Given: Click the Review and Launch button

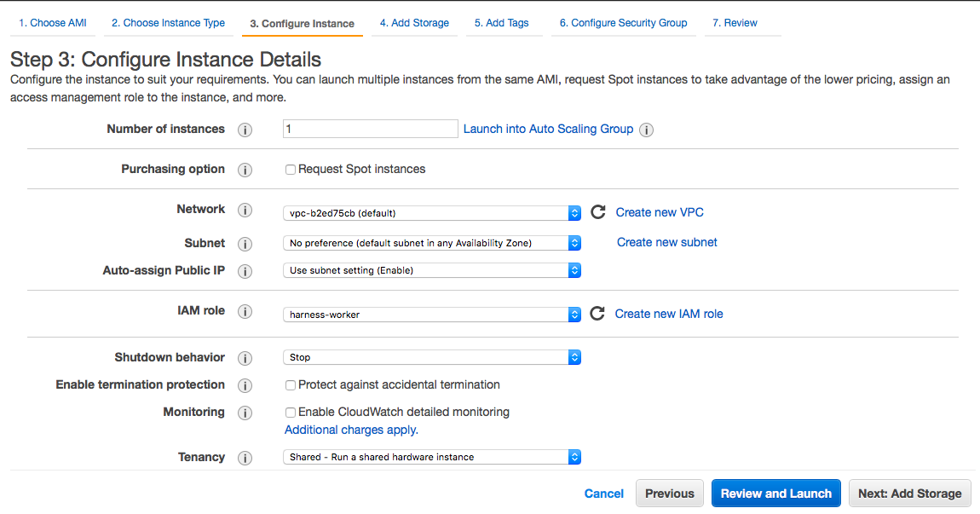Looking at the screenshot, I should coord(775,494).
